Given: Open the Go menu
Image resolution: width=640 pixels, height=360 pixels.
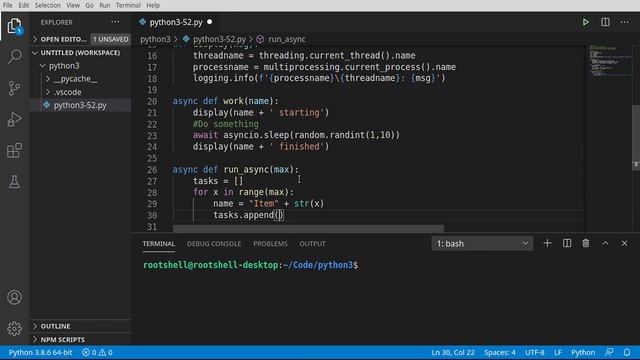Looking at the screenshot, I should click(x=89, y=5).
